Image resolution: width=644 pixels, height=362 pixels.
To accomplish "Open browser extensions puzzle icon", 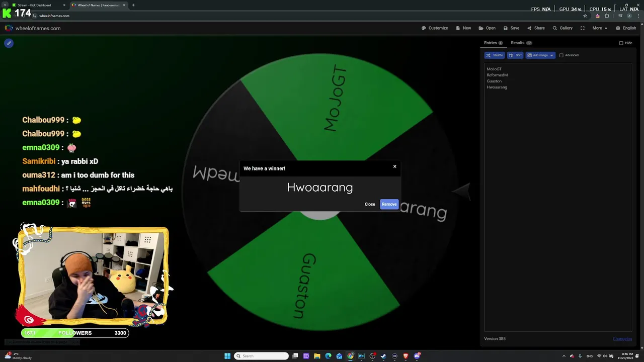I will tap(607, 16).
